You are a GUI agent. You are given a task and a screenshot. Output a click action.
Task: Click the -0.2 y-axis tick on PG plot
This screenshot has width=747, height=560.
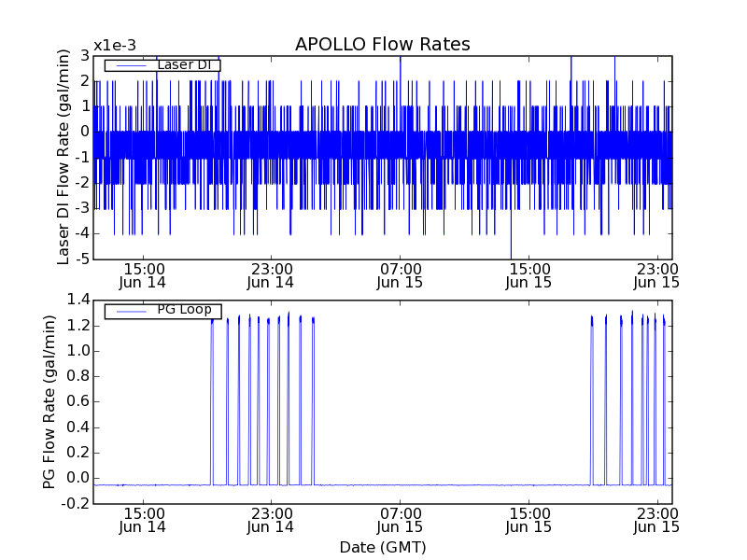(x=76, y=504)
